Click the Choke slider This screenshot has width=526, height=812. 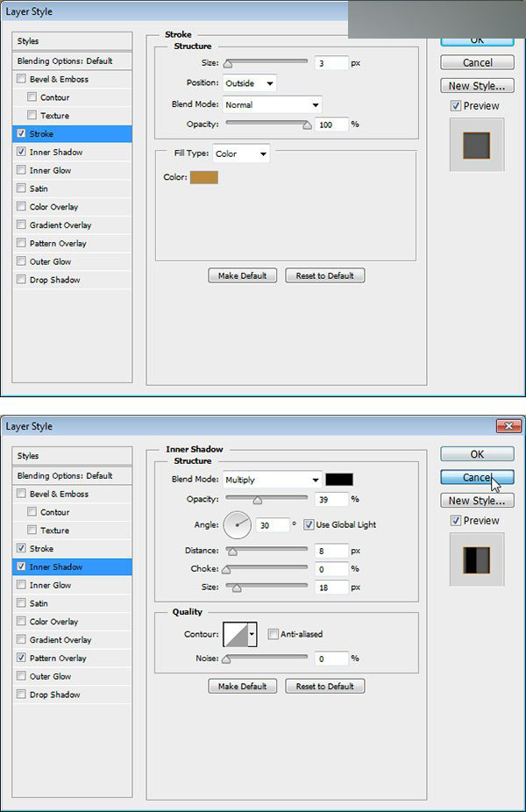267,568
